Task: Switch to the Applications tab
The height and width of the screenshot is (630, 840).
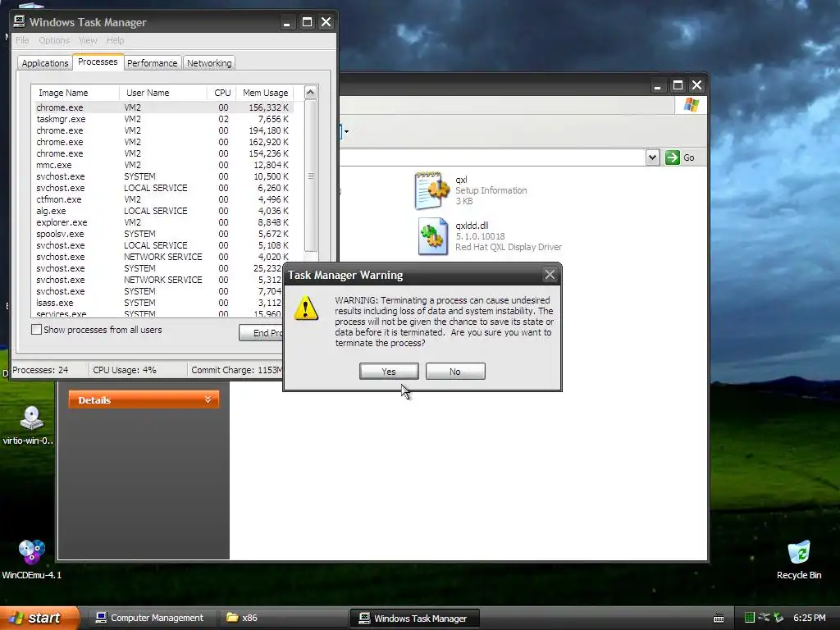Action: click(45, 62)
